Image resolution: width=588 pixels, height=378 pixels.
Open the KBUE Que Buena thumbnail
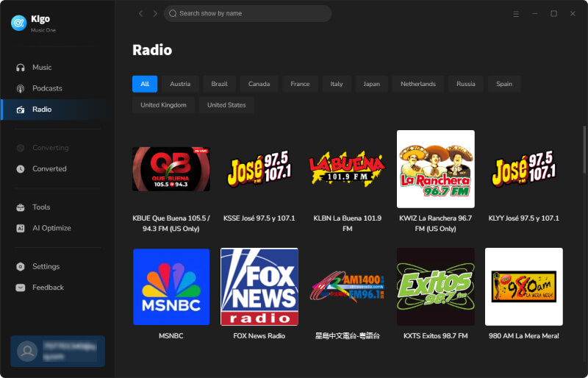click(x=171, y=169)
